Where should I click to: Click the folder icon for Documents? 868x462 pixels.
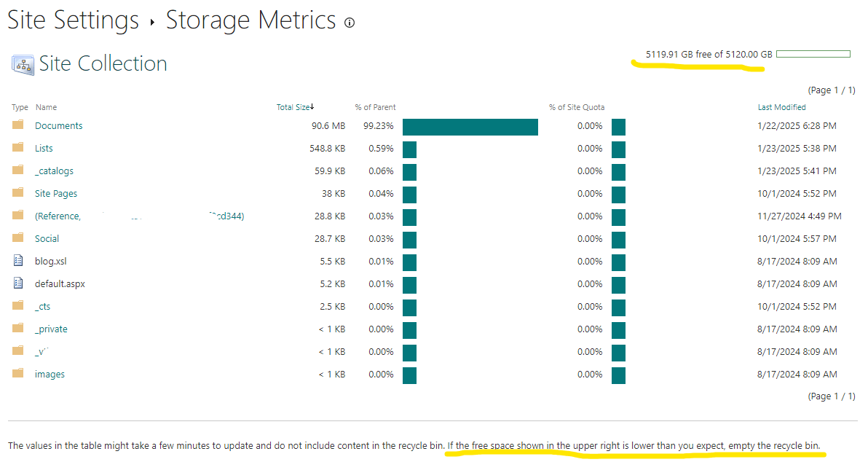pos(18,125)
